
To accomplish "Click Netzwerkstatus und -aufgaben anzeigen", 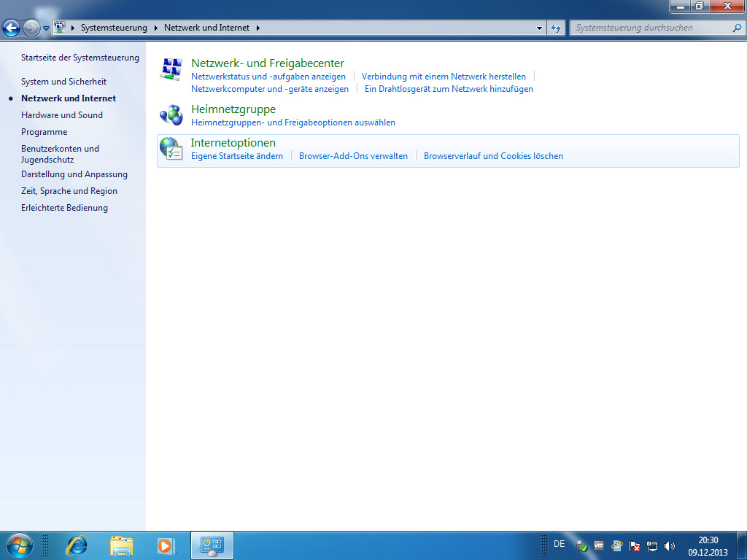I will click(268, 76).
